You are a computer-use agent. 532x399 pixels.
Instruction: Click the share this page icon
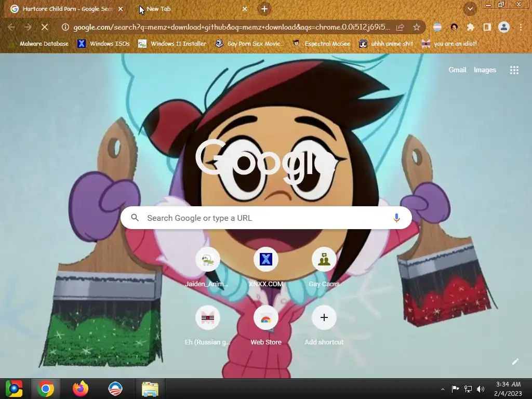(401, 27)
